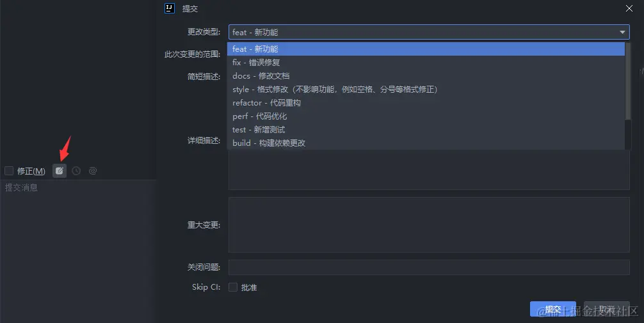Expand the 更改类型 combo box arrow
This screenshot has width=644, height=323.
pos(622,32)
